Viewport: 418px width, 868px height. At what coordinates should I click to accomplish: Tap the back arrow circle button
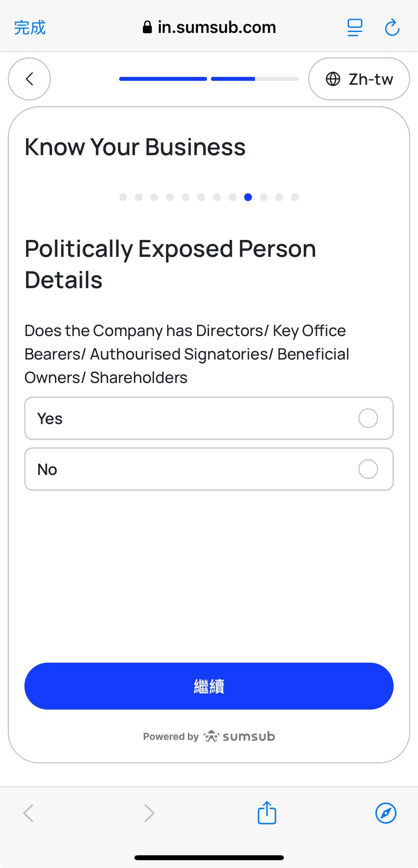point(29,79)
